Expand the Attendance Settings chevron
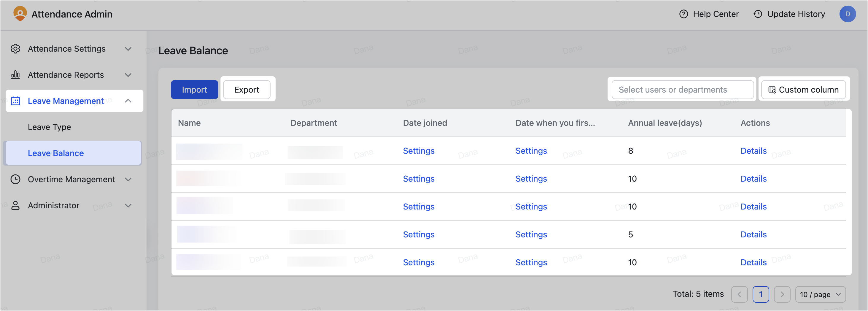The image size is (868, 311). (128, 49)
